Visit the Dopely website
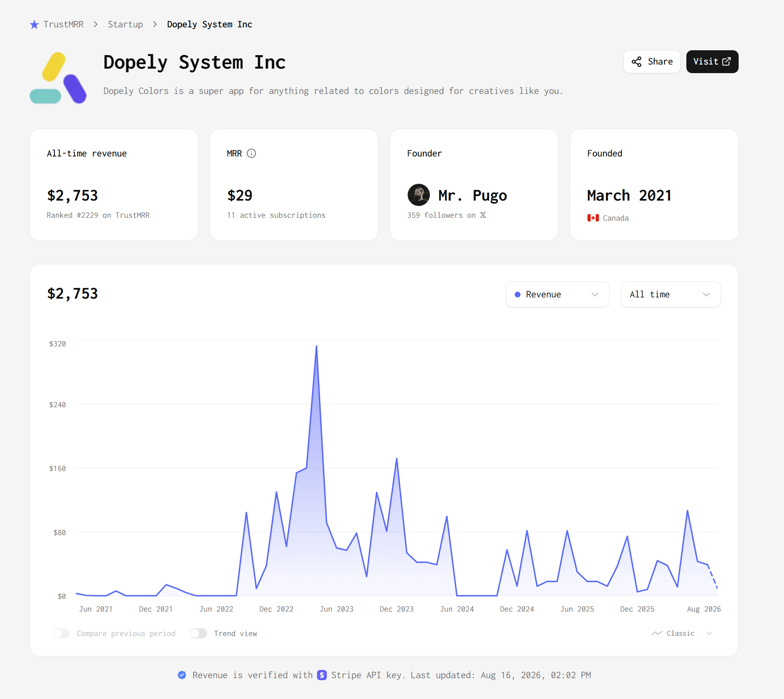 point(712,62)
